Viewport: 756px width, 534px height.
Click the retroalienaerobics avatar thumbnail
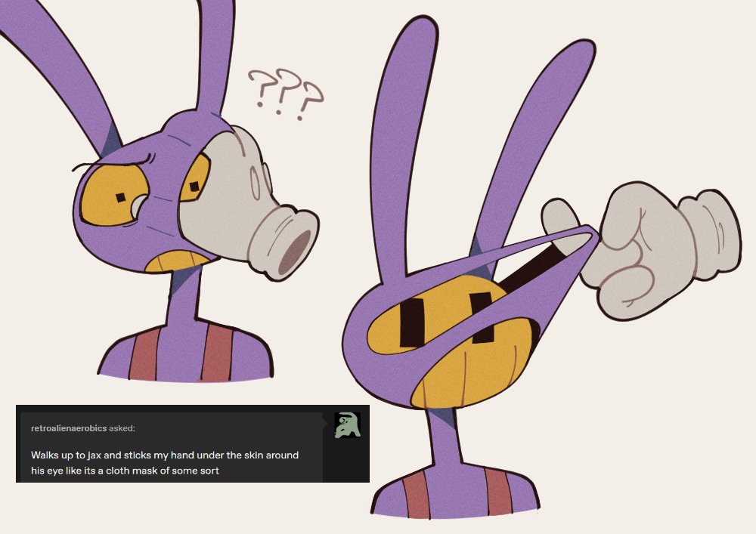click(x=347, y=425)
